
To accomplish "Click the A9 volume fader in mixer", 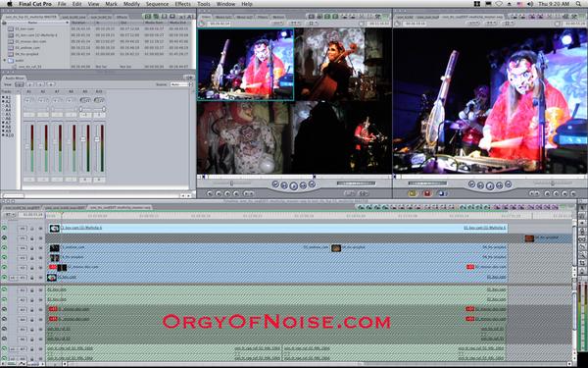I will click(83, 139).
